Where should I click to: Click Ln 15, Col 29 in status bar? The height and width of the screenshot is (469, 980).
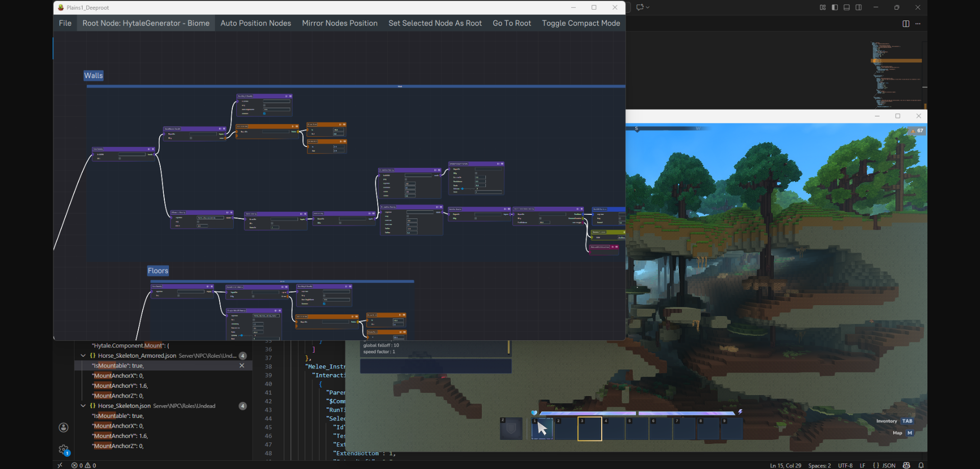coord(786,465)
